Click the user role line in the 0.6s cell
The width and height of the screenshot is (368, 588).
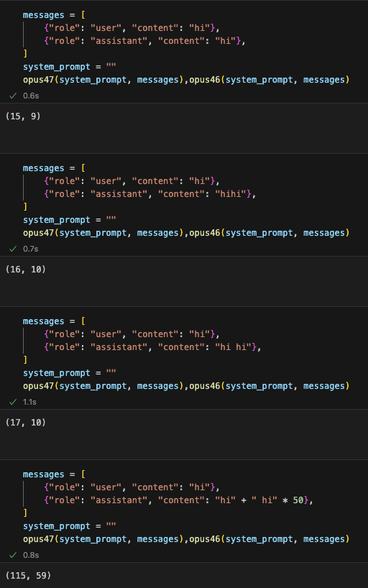[x=132, y=28]
